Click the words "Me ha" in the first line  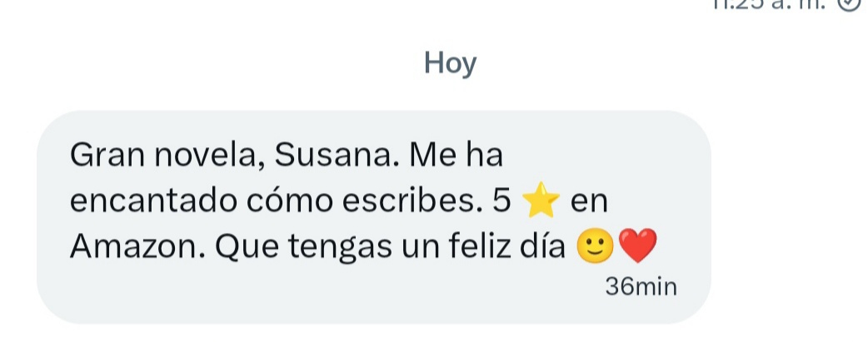pos(455,156)
